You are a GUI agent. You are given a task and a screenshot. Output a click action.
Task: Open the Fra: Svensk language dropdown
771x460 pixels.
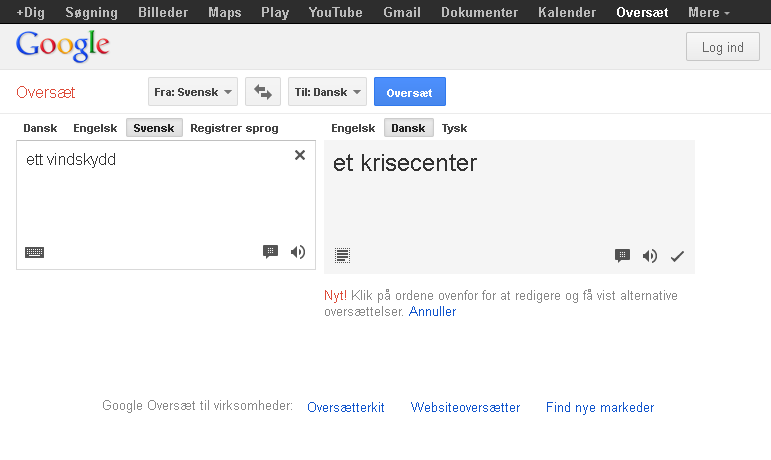click(x=194, y=92)
